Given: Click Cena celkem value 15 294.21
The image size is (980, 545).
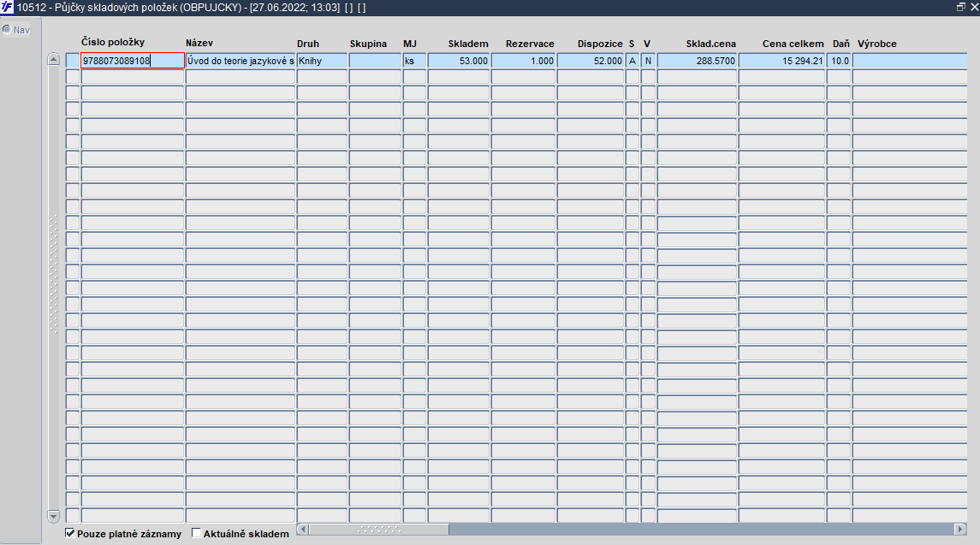Looking at the screenshot, I should click(x=782, y=61).
